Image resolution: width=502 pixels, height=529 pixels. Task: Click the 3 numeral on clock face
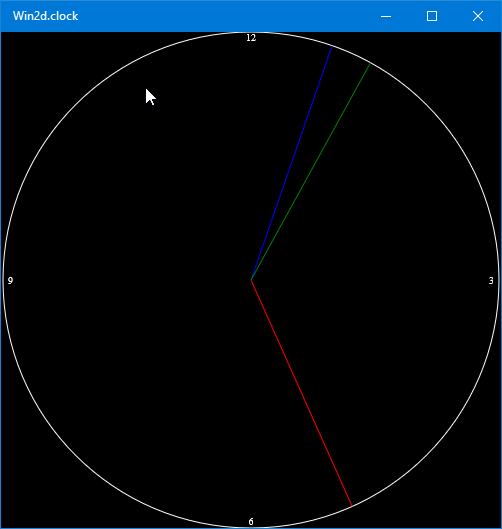(x=491, y=281)
